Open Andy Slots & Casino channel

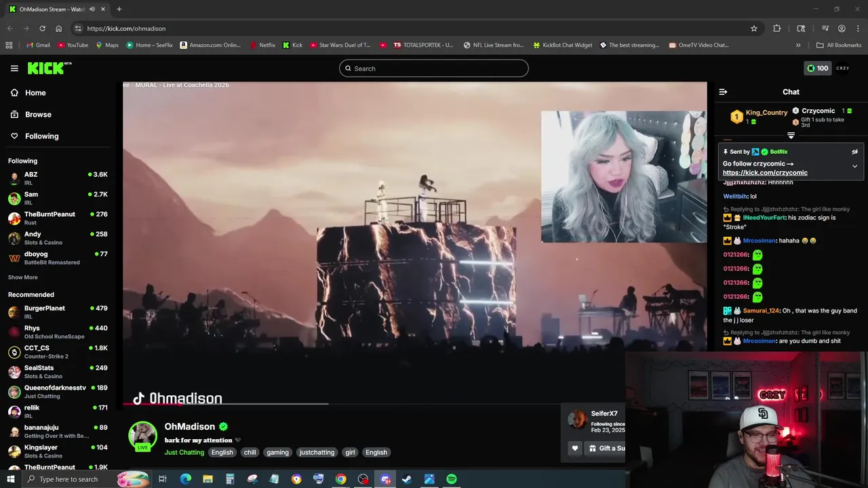tap(58, 238)
